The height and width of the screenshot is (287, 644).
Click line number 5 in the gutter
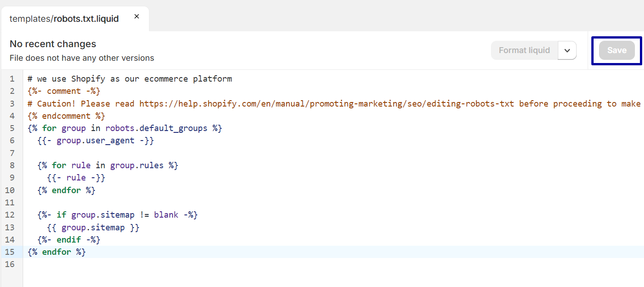12,128
